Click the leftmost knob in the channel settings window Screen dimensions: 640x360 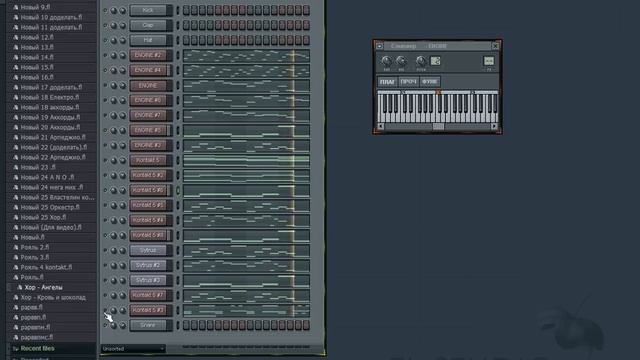[386, 61]
